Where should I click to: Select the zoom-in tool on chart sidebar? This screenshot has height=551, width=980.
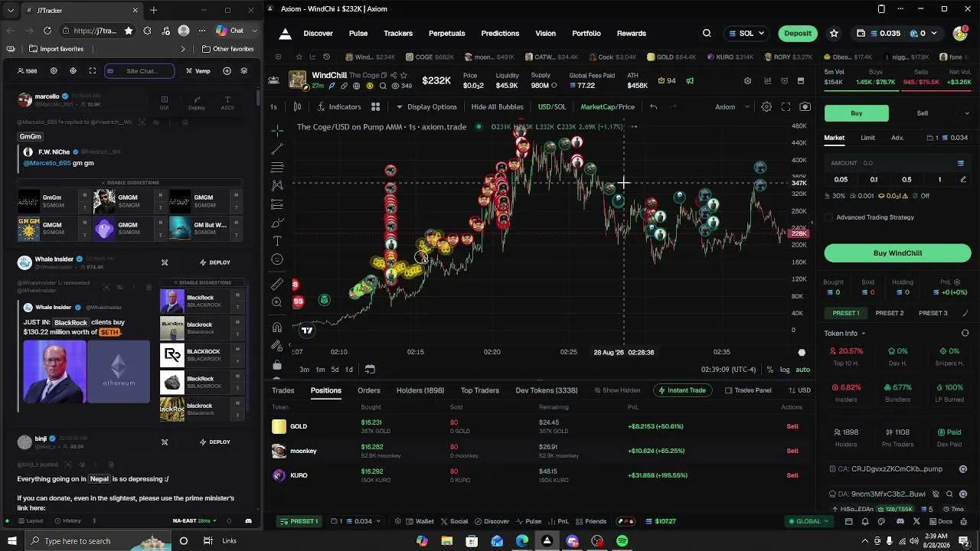(x=277, y=302)
